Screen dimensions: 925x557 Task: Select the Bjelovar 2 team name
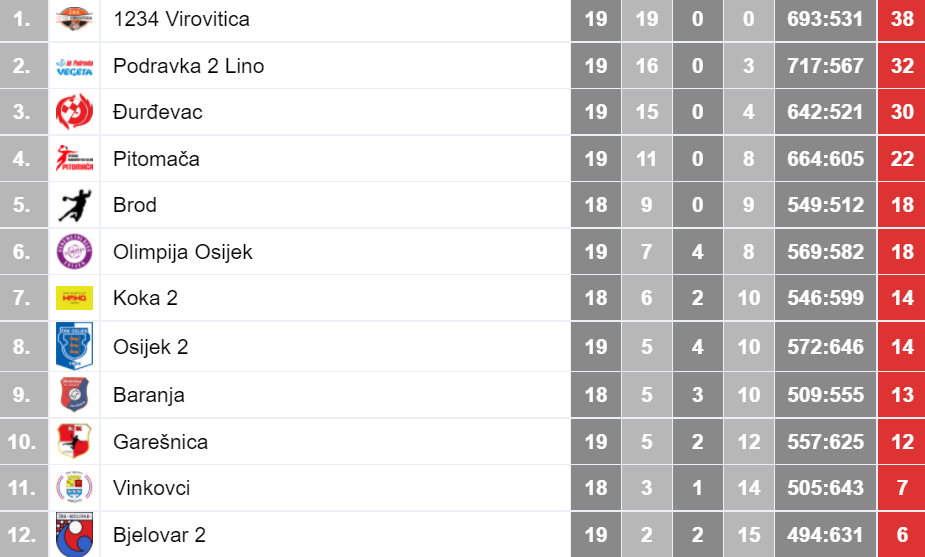click(x=159, y=535)
